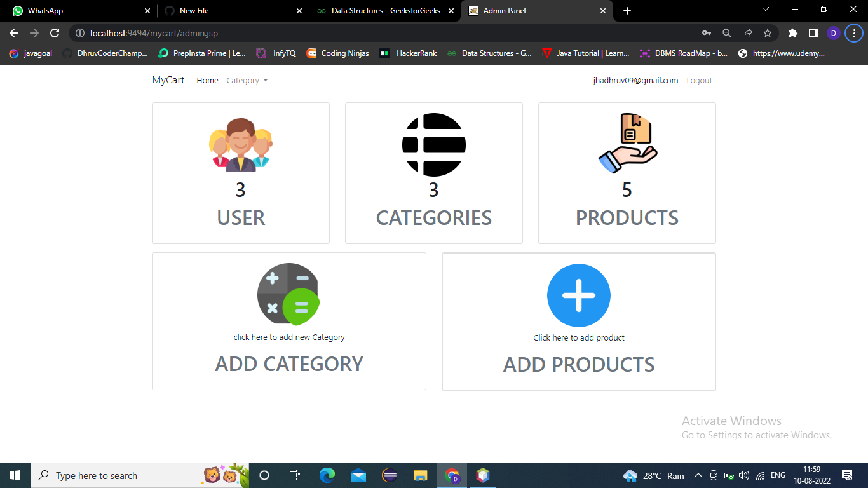This screenshot has width=868, height=488.
Task: Open the Chrome profile menu marked D
Action: point(833,33)
